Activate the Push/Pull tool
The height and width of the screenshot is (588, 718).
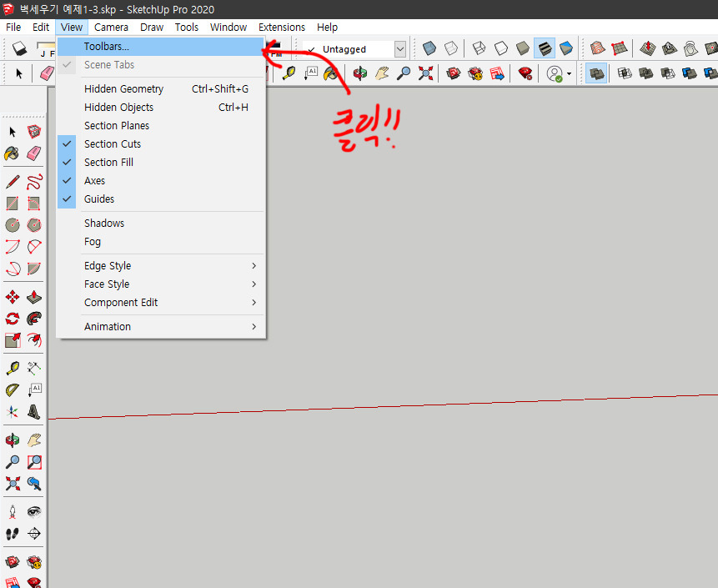(33, 296)
